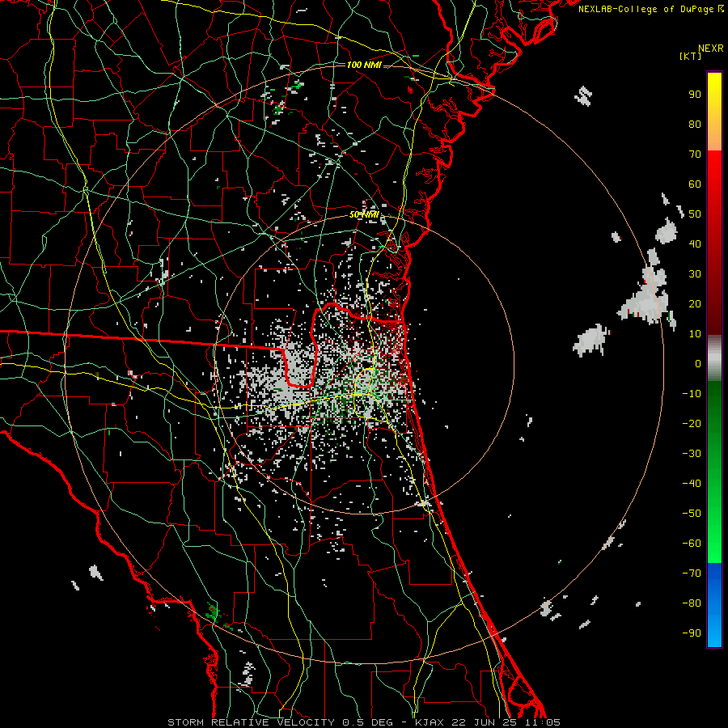Screen dimensions: 728x728
Task: Click the 80 value on velocity scale
Action: coord(695,124)
